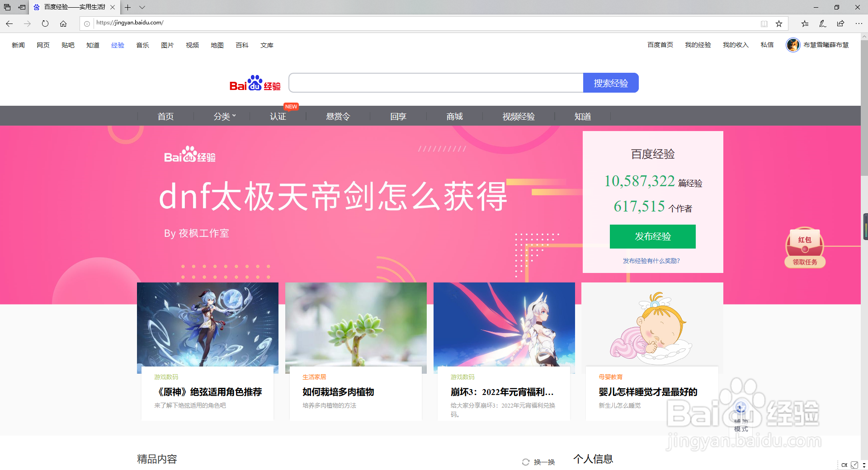The image size is (868, 470).
Task: Toggle the checkbox in the language bar
Action: [x=854, y=465]
